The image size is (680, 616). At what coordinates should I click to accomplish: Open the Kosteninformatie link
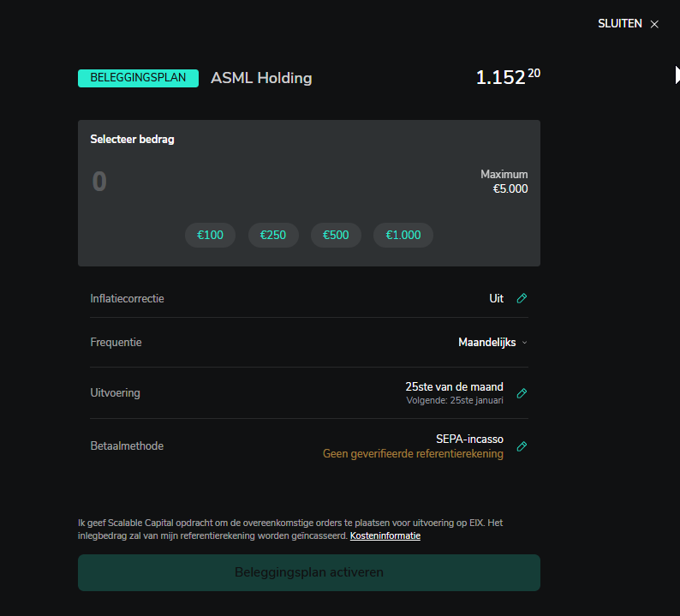click(x=385, y=535)
